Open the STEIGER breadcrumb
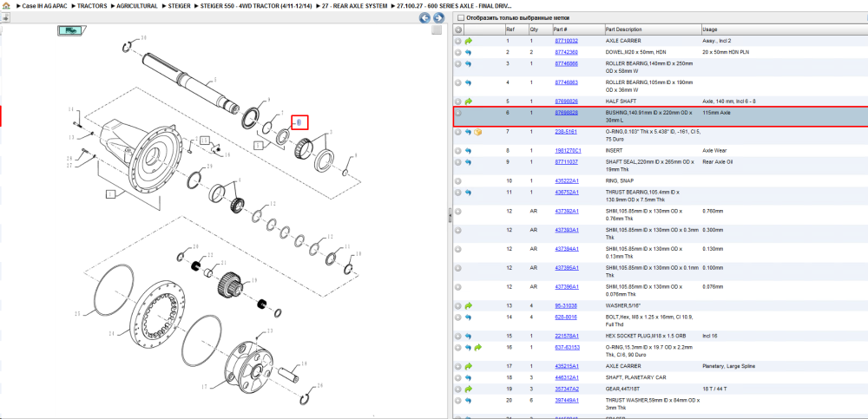This screenshot has width=868, height=419. [180, 5]
